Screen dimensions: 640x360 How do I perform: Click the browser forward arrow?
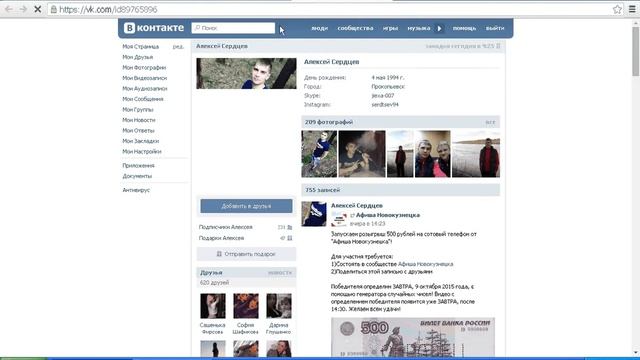pyautogui.click(x=23, y=9)
